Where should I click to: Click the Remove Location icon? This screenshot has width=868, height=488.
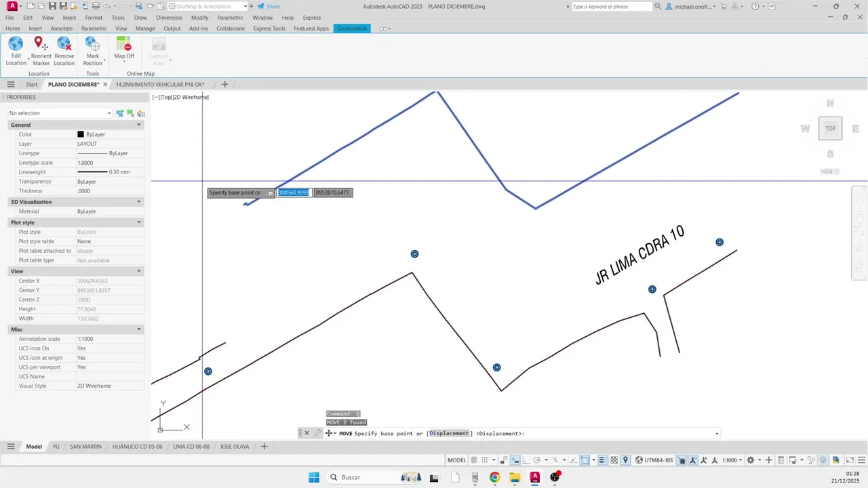(64, 43)
